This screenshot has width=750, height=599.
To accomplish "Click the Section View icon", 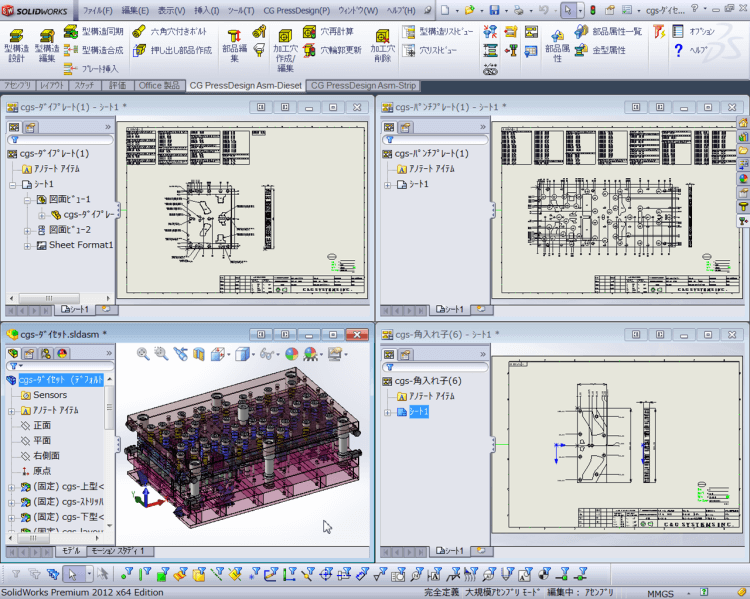I will 199,354.
